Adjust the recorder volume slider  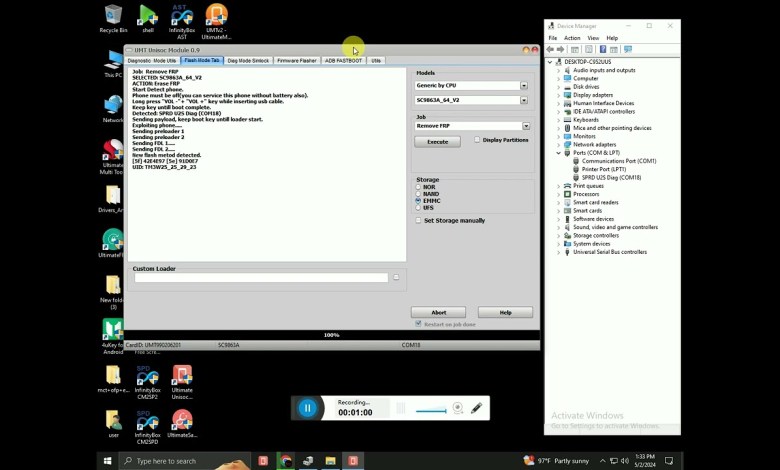tap(431, 410)
